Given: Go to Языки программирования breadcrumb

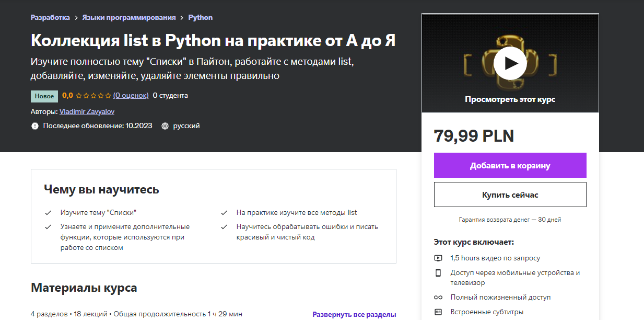Looking at the screenshot, I should tap(129, 17).
